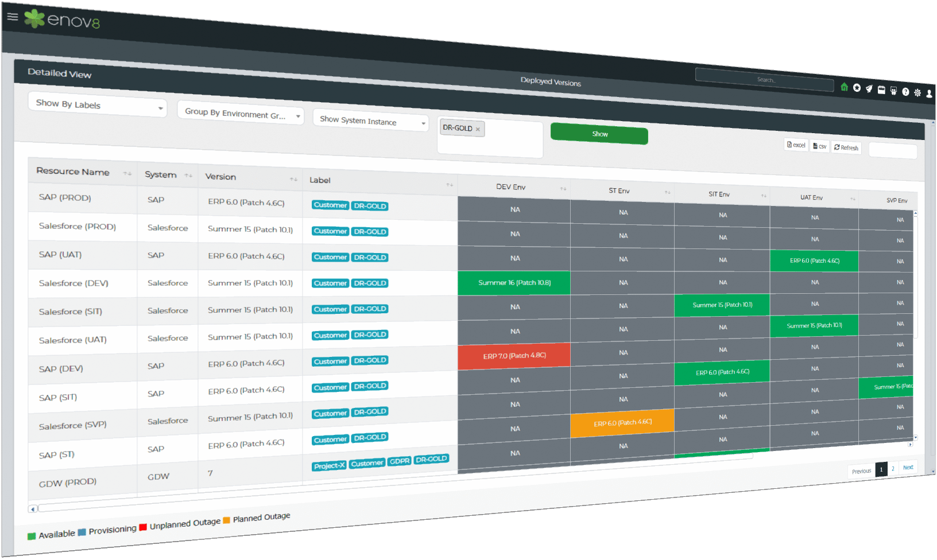This screenshot has width=937, height=560.
Task: Sort by Resource Name column arrows
Action: tap(127, 173)
